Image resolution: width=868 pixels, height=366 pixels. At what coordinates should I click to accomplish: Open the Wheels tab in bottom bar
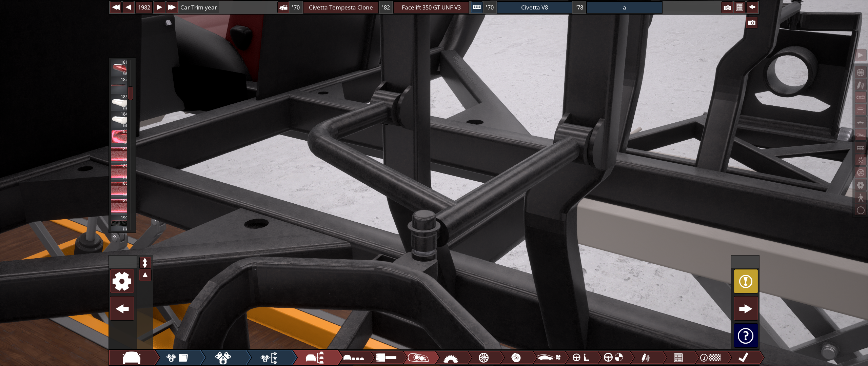pyautogui.click(x=484, y=358)
